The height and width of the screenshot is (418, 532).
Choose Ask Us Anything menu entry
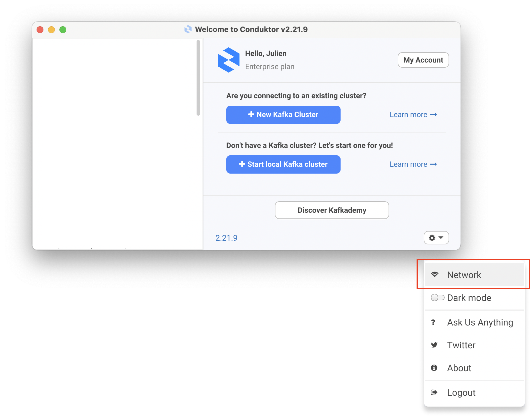tap(474, 322)
